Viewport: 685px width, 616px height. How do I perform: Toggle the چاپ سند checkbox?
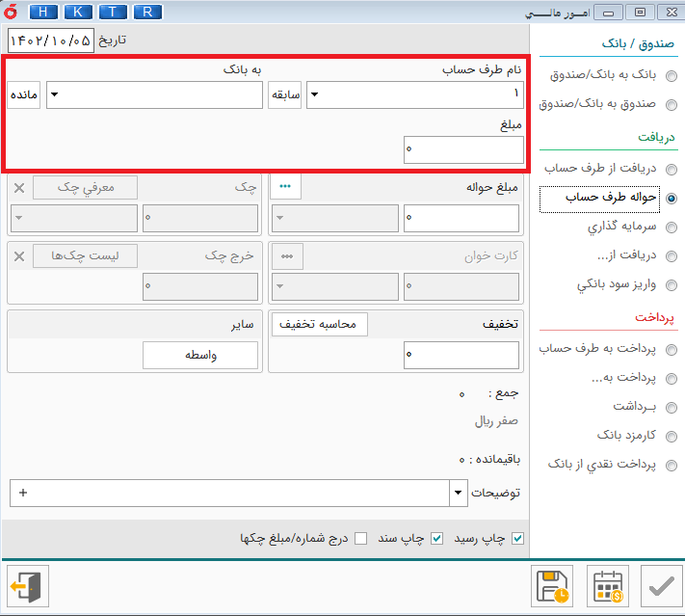435,538
